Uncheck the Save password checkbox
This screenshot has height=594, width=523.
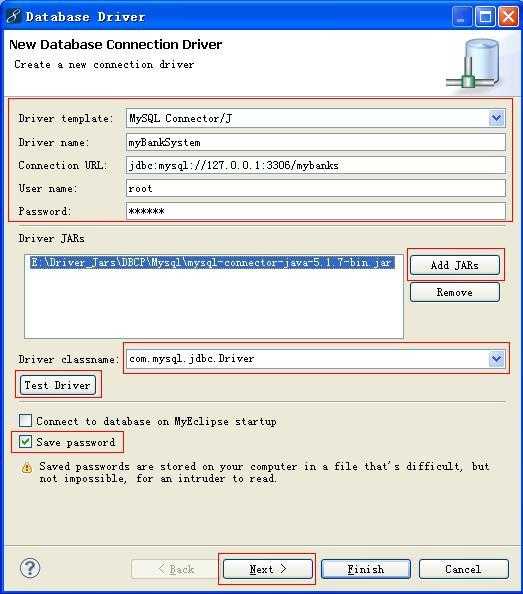25,441
